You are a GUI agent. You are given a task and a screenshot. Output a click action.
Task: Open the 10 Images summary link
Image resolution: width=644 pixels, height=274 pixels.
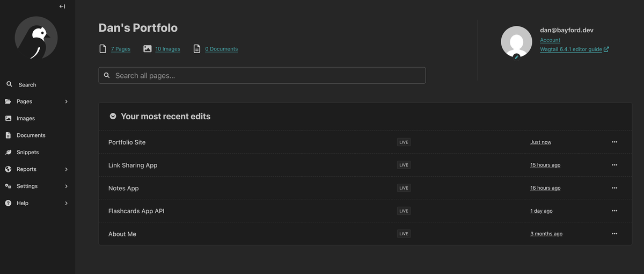[x=167, y=49]
